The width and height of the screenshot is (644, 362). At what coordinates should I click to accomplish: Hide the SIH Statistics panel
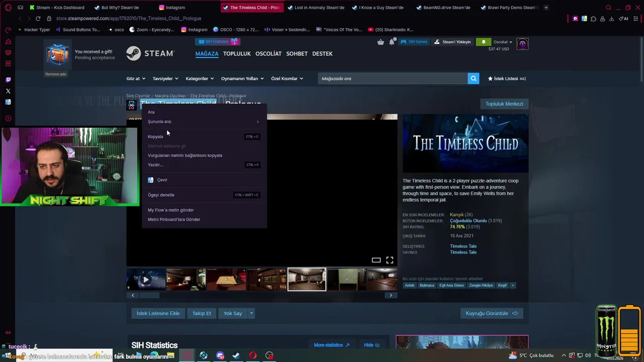click(x=371, y=345)
